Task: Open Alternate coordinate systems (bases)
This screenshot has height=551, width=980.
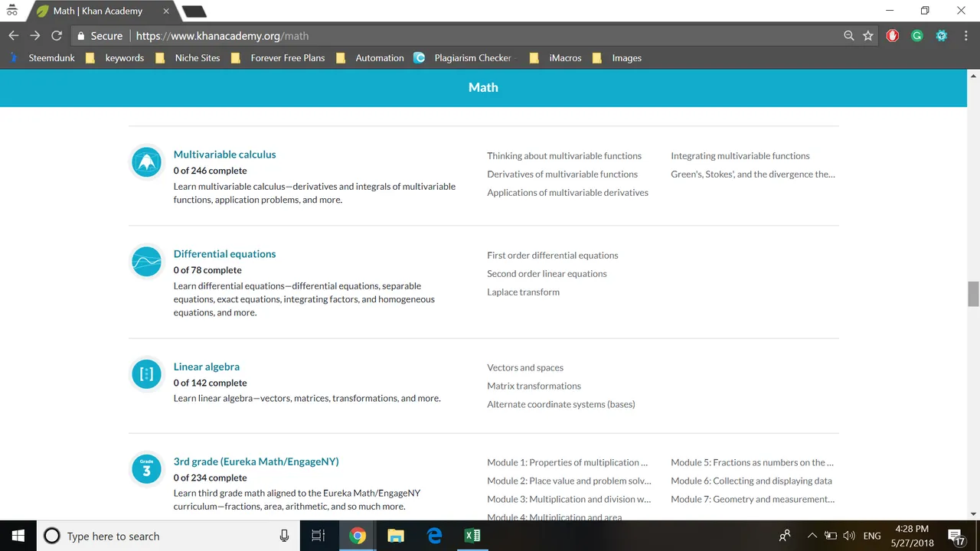Action: point(560,404)
